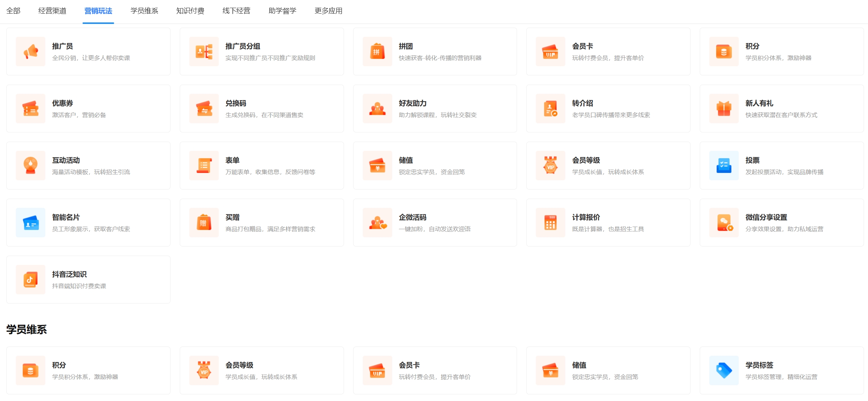Click the 会员等级 VIP medal icon under 营销玩法
Image resolution: width=868 pixels, height=401 pixels.
pos(550,166)
